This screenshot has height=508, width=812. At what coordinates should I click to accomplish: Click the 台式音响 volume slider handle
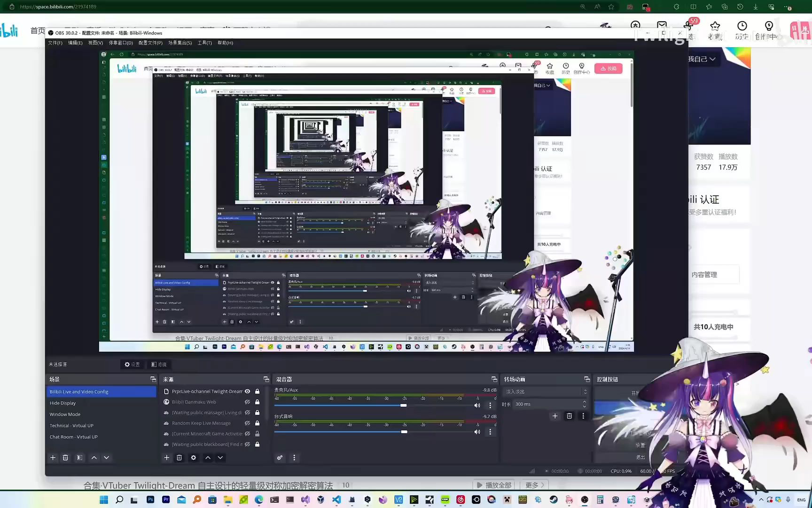click(404, 432)
